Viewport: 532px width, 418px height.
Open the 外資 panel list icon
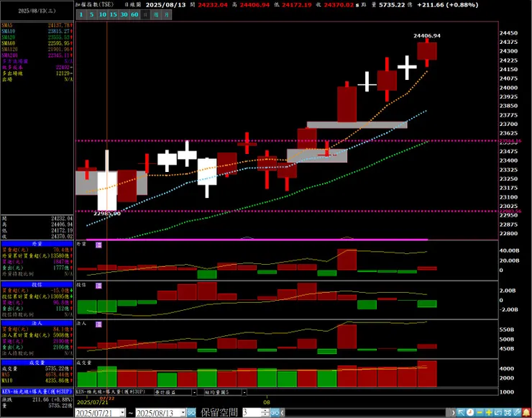[x=98, y=245]
